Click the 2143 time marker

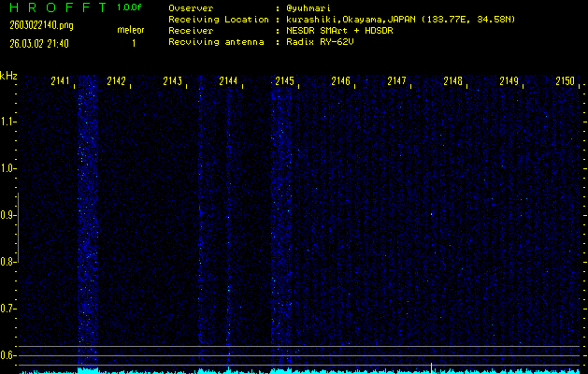pos(173,81)
